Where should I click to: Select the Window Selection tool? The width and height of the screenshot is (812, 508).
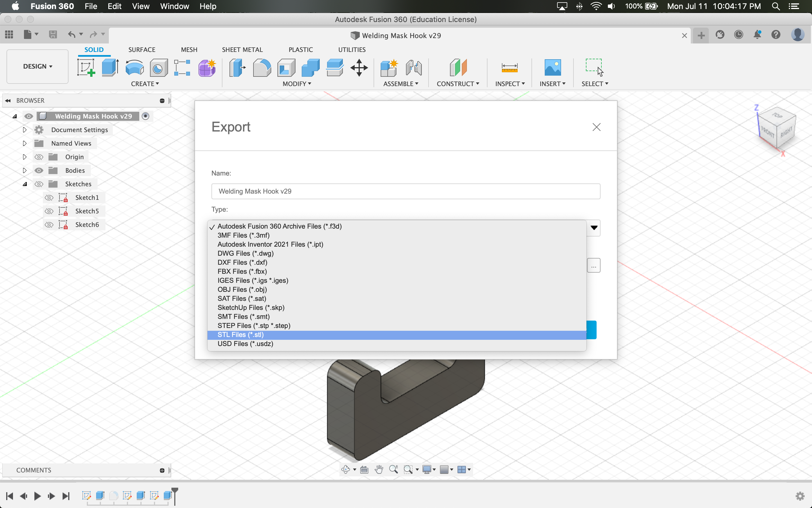(x=595, y=67)
